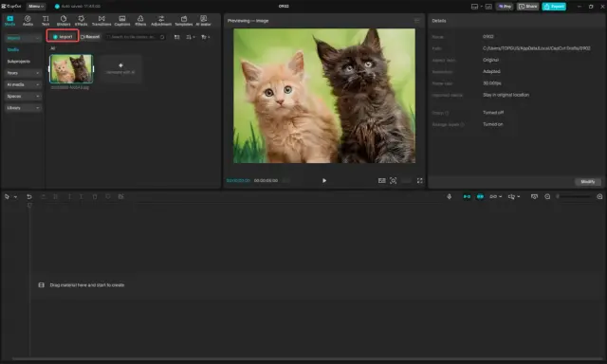Image resolution: width=607 pixels, height=364 pixels.
Task: Click the microphone record voiceover icon
Action: coord(449,196)
